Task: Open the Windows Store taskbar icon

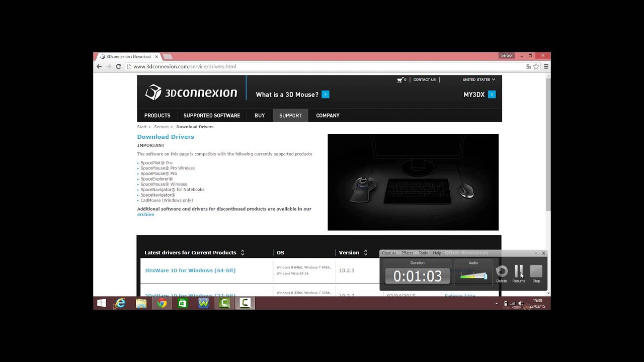Action: (x=183, y=303)
